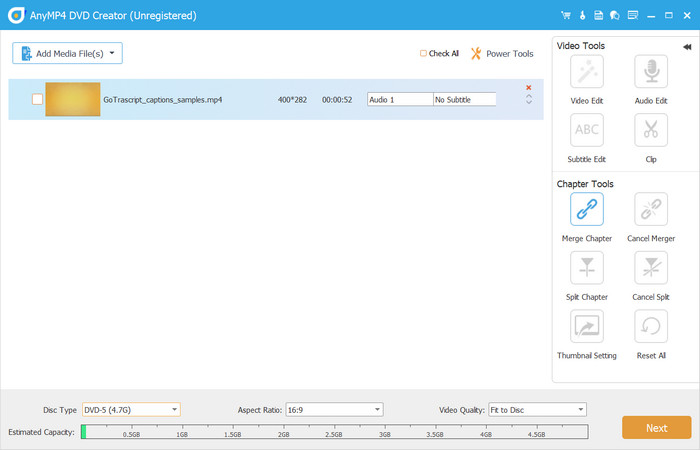Click the register key icon in title bar
This screenshot has height=450, width=700.
pyautogui.click(x=582, y=15)
